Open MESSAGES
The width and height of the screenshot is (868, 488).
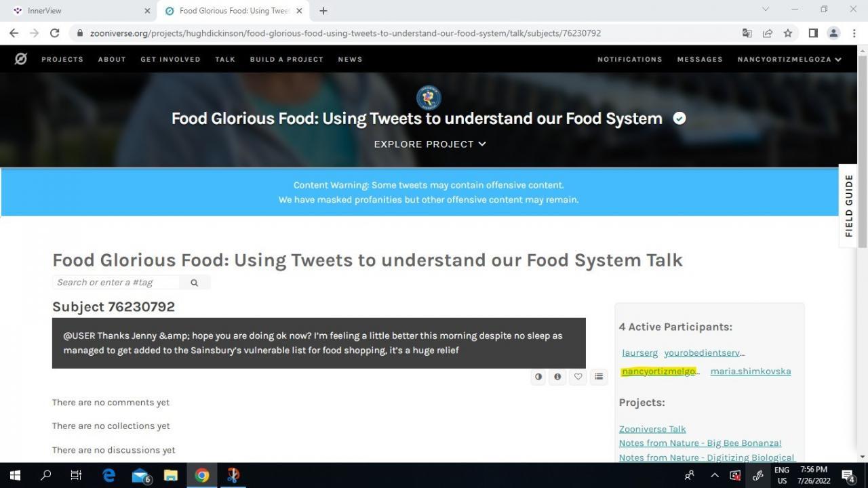(700, 59)
